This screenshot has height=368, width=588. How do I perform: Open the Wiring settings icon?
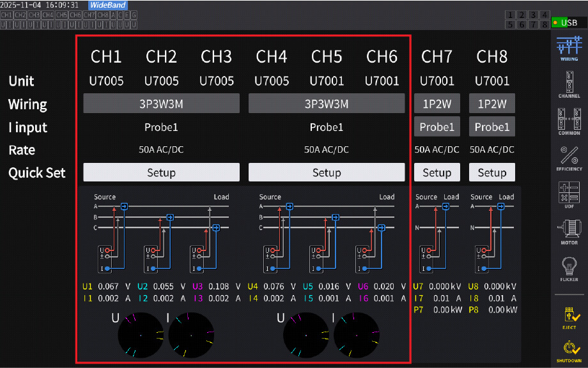(x=569, y=49)
